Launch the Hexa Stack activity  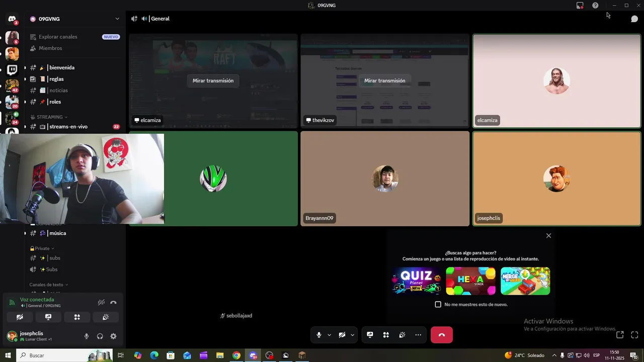(x=470, y=281)
